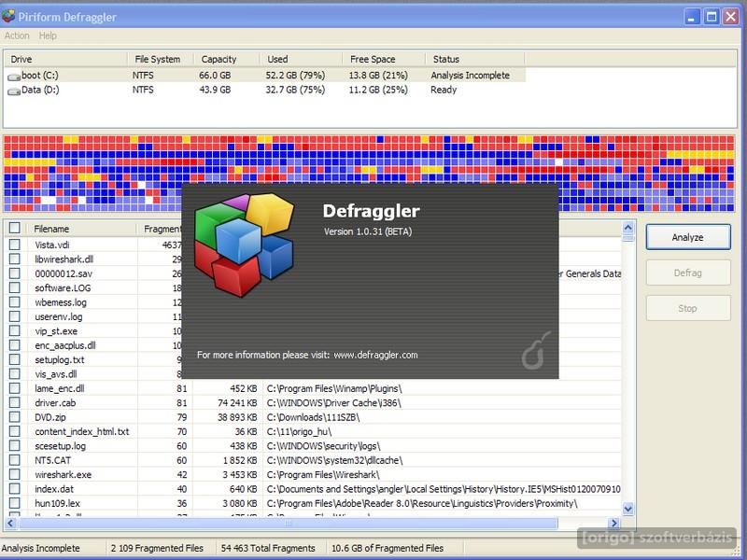Select the libwireshark.dll file name

click(63, 259)
